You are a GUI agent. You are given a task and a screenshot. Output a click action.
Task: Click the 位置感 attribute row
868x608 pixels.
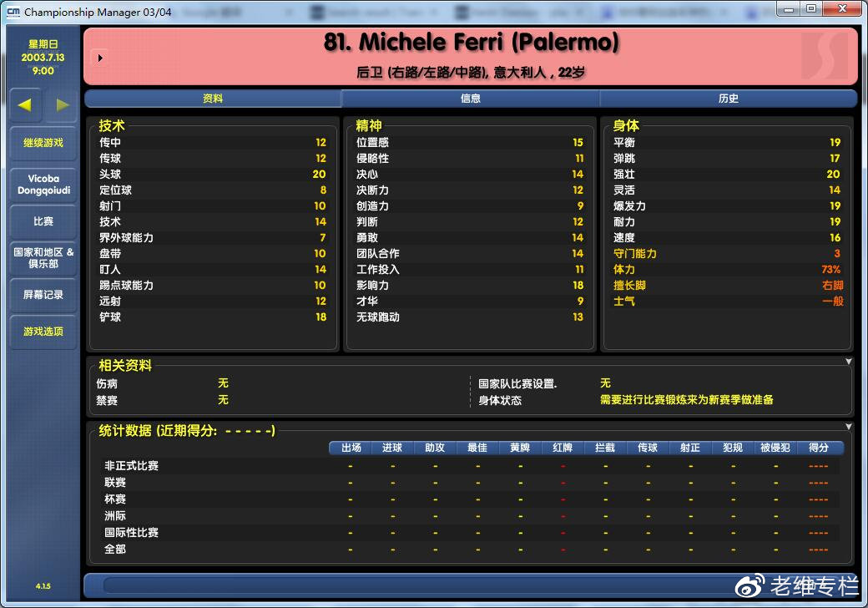(x=469, y=142)
